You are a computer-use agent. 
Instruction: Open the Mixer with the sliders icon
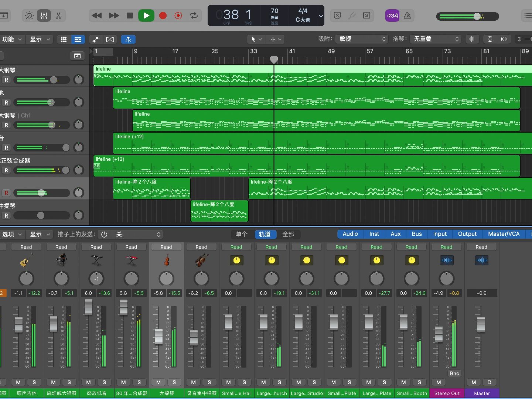tap(44, 16)
